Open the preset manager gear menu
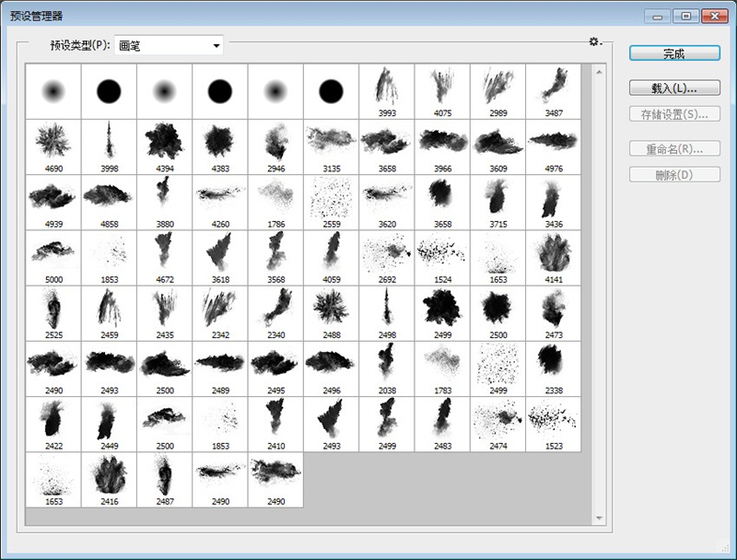The height and width of the screenshot is (560, 737). pos(594,41)
